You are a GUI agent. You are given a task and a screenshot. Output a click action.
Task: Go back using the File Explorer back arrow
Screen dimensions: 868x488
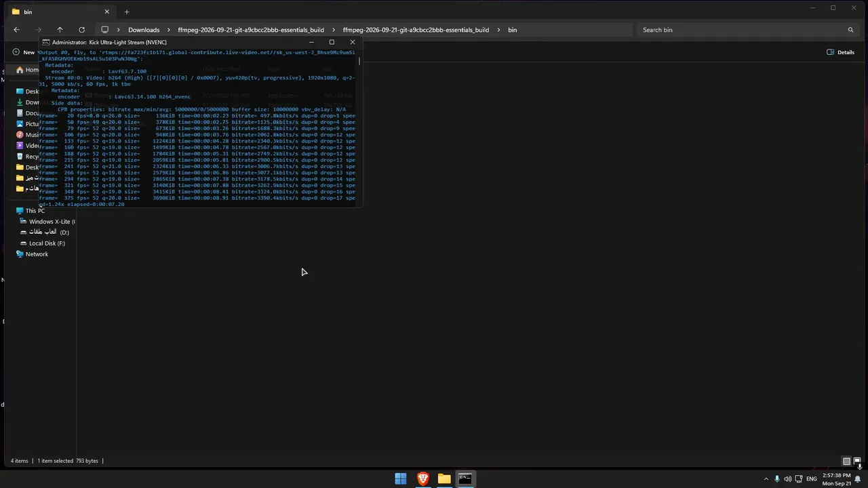[16, 30]
